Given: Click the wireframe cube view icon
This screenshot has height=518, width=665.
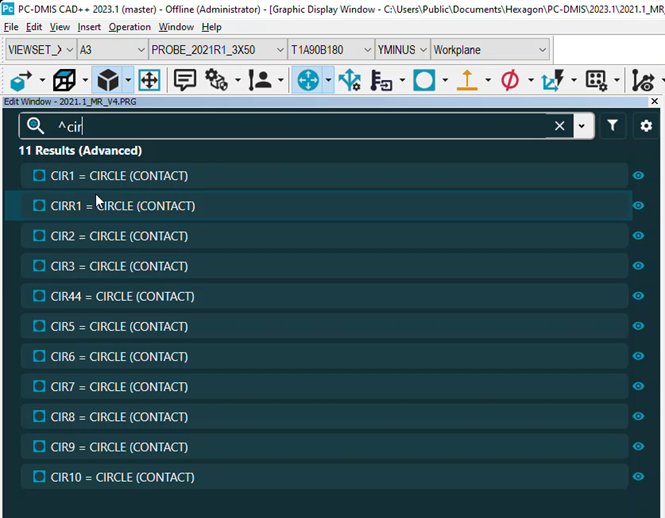Looking at the screenshot, I should [x=65, y=80].
